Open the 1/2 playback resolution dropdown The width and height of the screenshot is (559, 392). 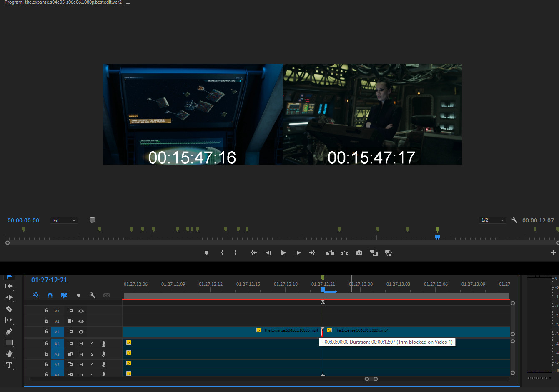492,220
